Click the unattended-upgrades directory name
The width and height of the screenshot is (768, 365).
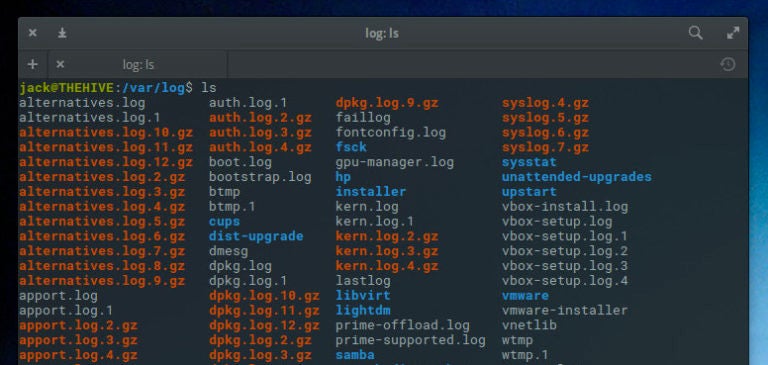[x=577, y=177]
